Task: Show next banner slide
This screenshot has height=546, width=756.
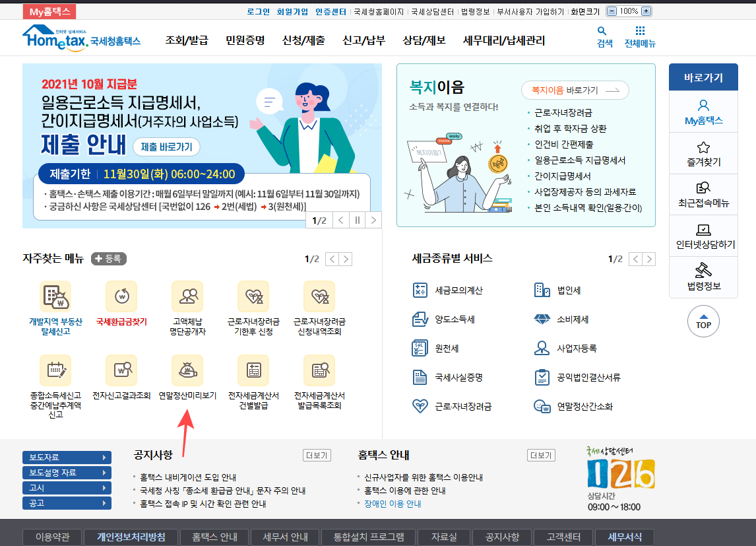Action: (373, 221)
